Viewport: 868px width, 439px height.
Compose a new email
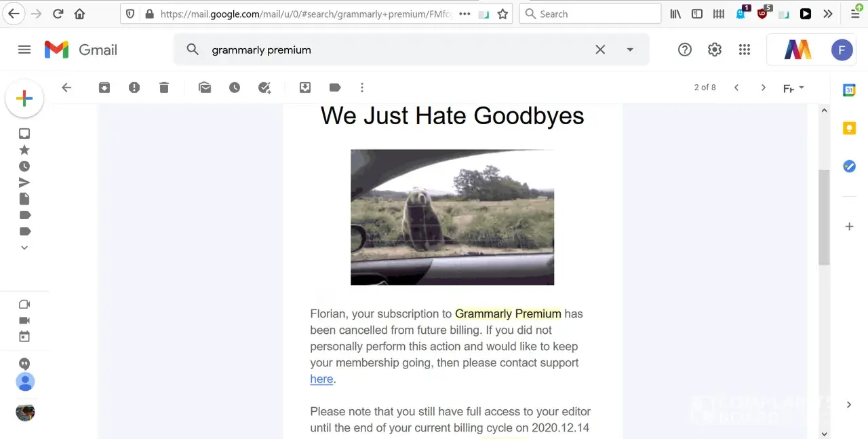click(24, 99)
